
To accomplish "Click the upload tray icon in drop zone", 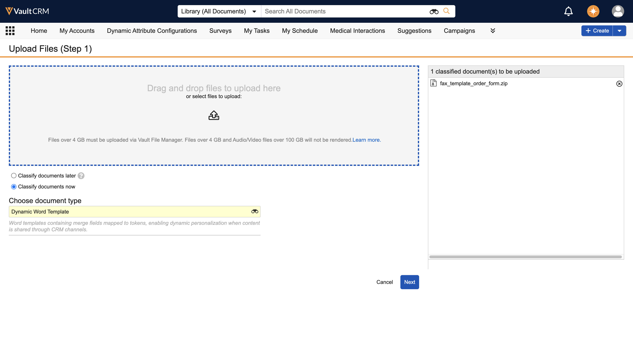I will pyautogui.click(x=214, y=116).
